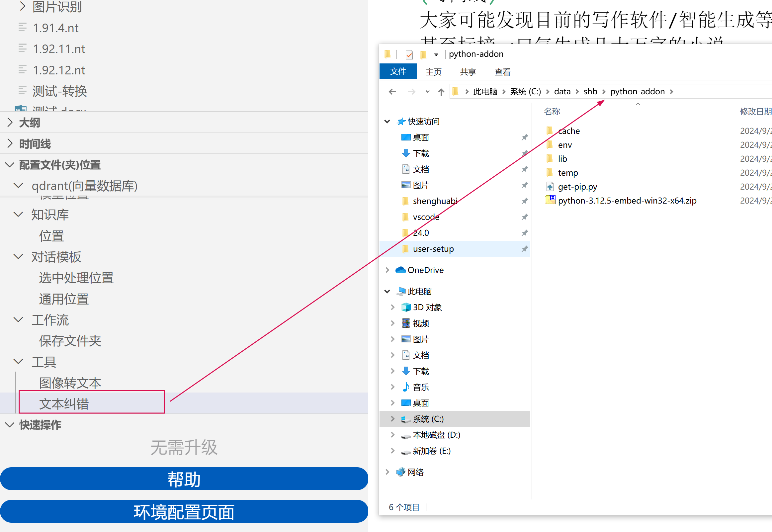Expand 系统 (C:) drive node
This screenshot has height=532, width=772.
392,419
